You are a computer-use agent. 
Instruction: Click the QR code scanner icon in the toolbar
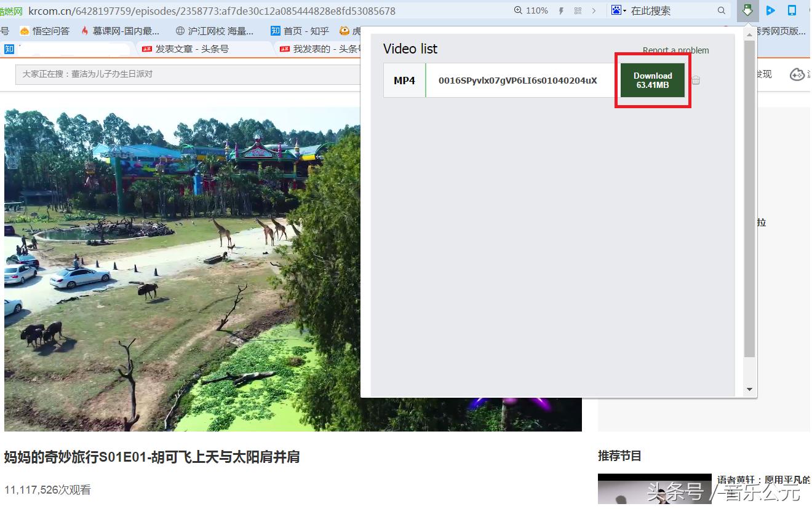coord(577,10)
